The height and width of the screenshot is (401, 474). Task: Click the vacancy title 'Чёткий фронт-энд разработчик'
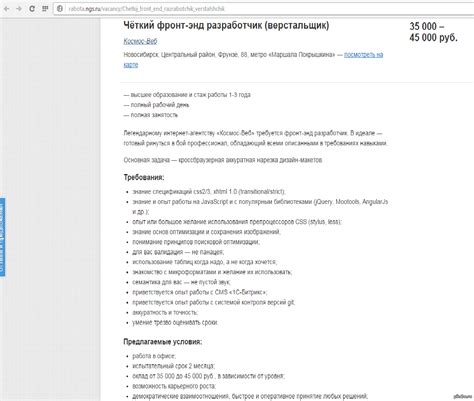tap(226, 25)
